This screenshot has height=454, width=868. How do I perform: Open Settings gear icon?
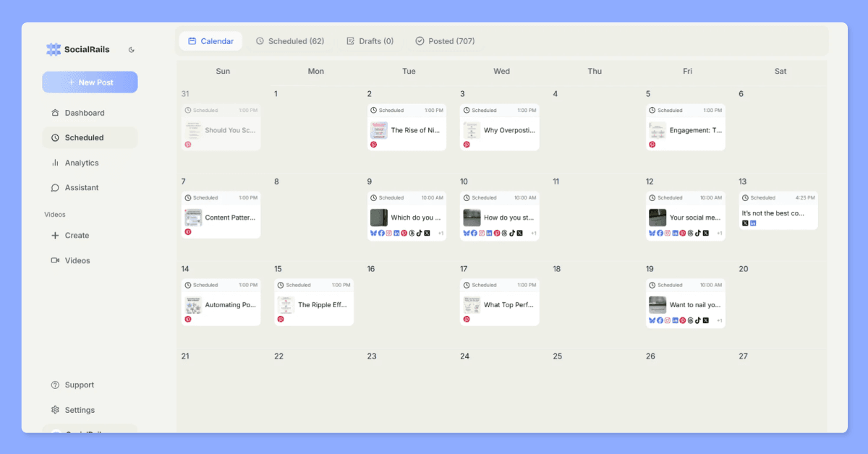(55, 410)
